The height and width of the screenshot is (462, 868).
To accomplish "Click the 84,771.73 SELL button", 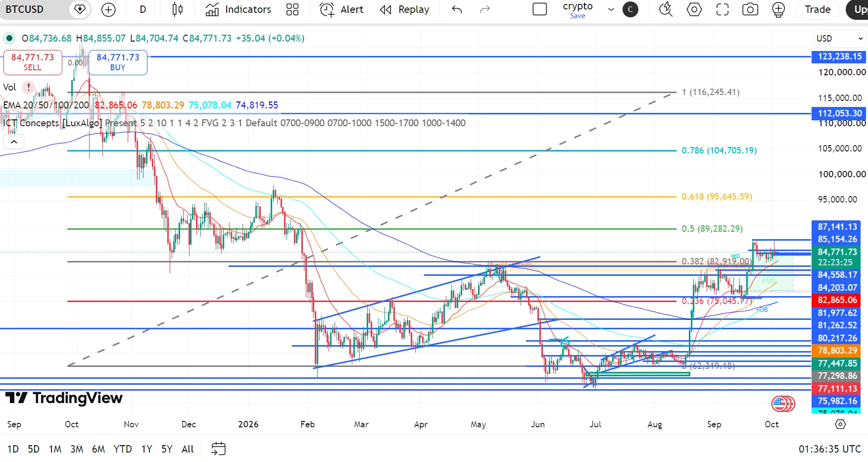I will 33,62.
